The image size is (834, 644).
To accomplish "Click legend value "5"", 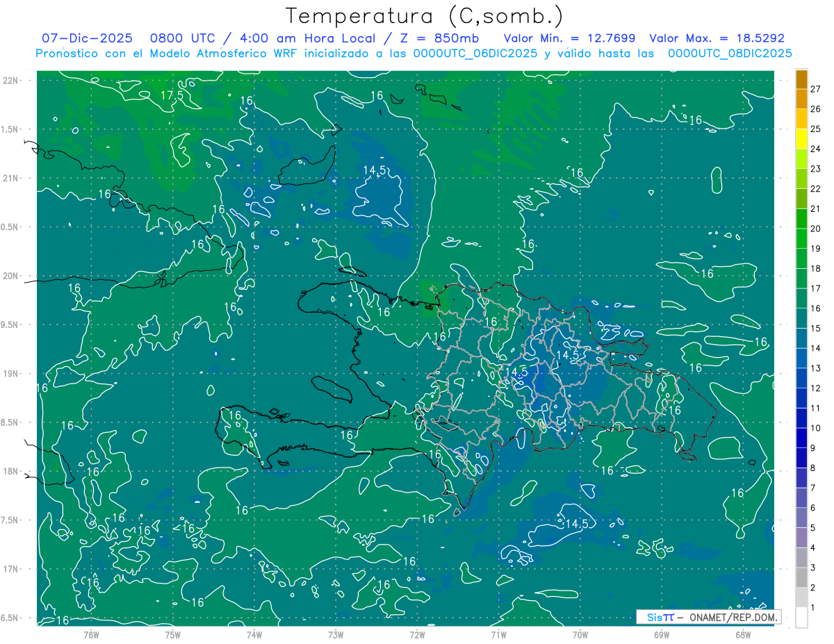I will click(812, 528).
